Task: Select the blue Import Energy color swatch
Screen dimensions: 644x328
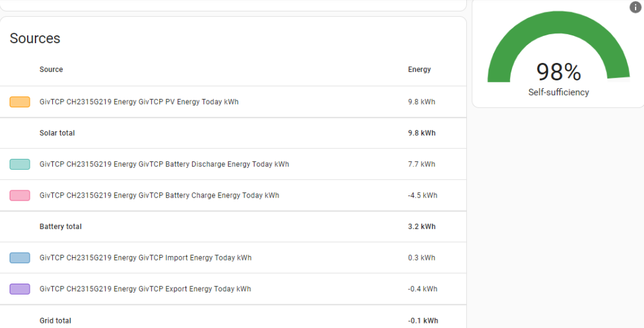Action: [20, 258]
